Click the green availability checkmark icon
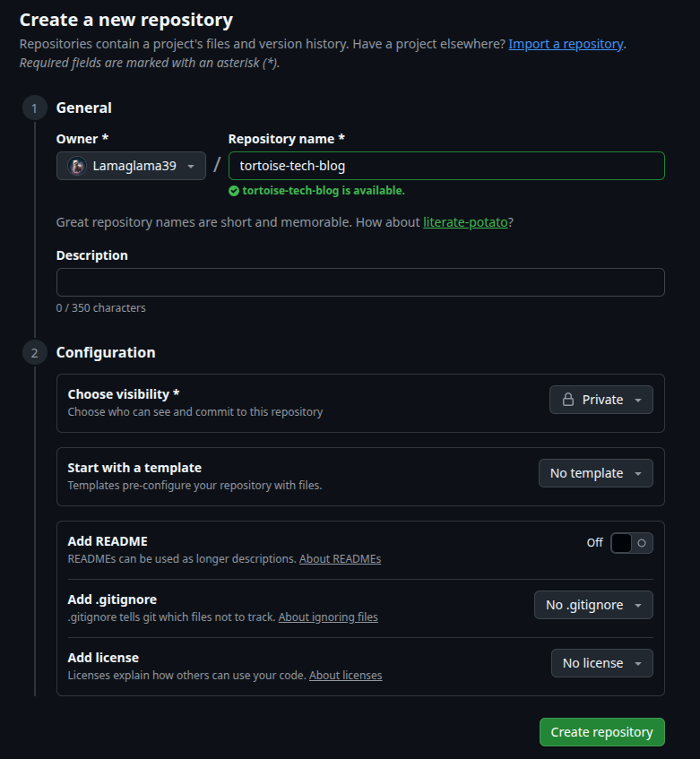700x759 pixels. (x=234, y=191)
